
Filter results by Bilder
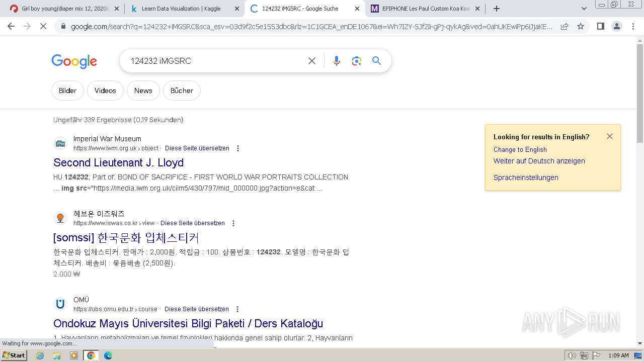click(67, 90)
